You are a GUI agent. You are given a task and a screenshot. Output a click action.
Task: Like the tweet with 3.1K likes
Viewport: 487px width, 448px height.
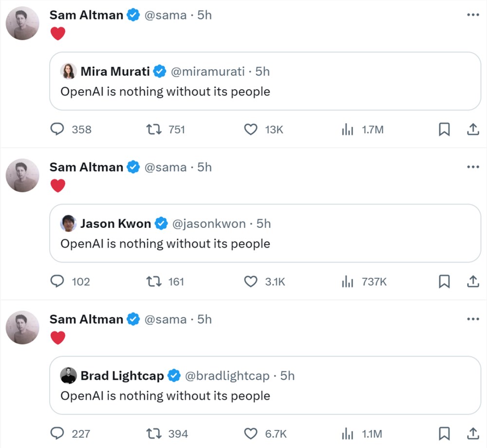(251, 281)
